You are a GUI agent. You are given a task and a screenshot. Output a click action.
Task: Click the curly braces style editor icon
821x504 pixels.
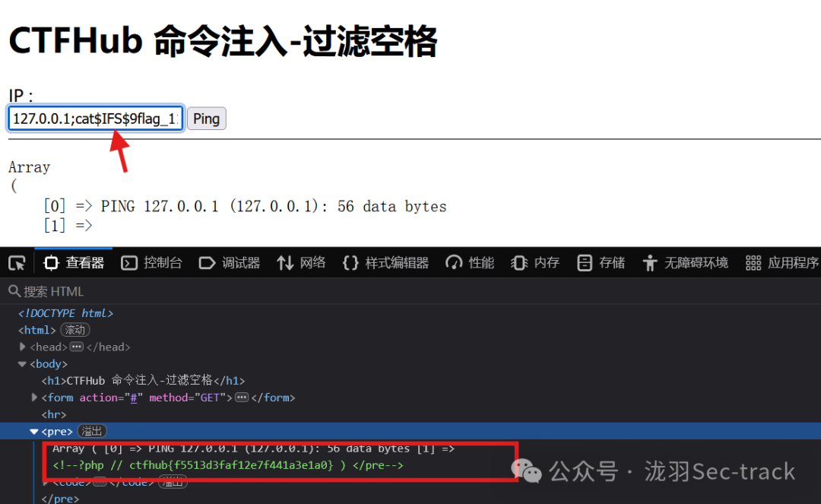[350, 263]
